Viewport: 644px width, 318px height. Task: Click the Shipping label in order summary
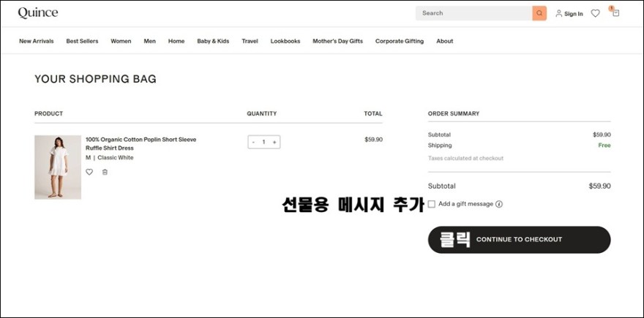pyautogui.click(x=440, y=145)
